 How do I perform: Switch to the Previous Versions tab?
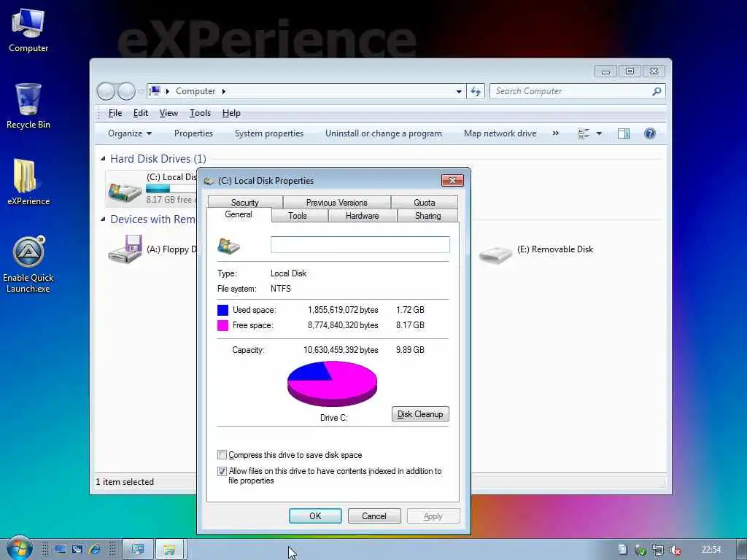coord(336,203)
